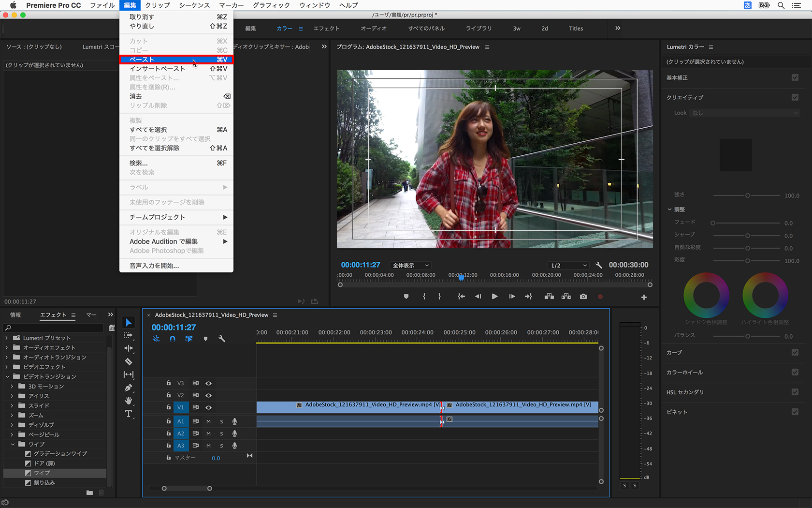Select the グラデーションワイプ transition item

[x=60, y=453]
